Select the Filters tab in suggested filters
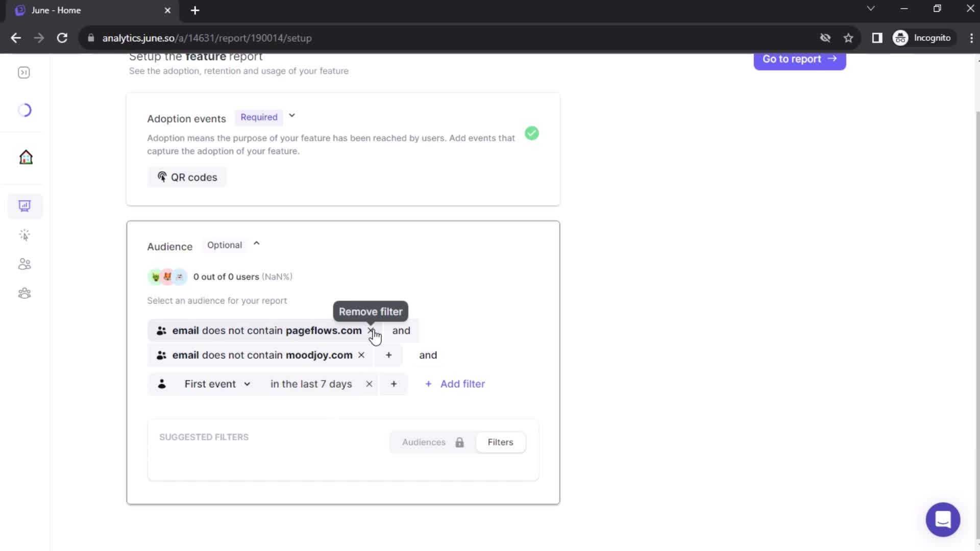 coord(501,442)
